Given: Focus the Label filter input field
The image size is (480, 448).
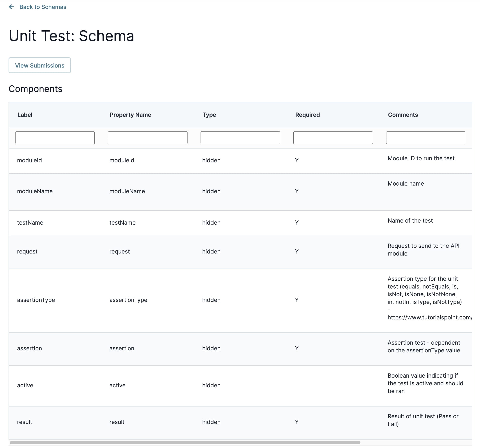Looking at the screenshot, I should tap(55, 138).
